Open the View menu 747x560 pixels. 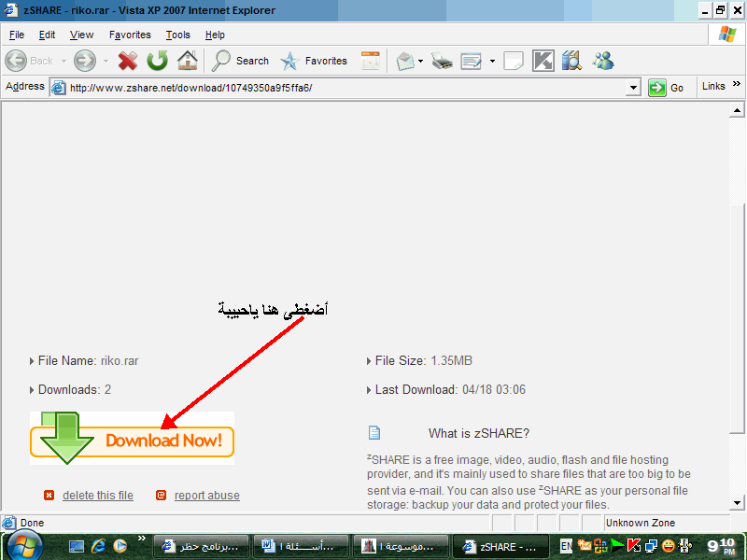[81, 35]
